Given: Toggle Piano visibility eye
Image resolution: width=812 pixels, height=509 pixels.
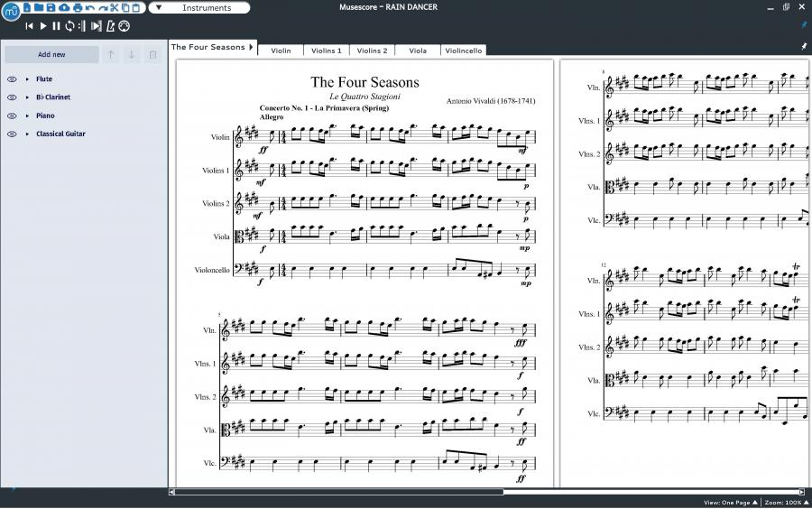Looking at the screenshot, I should pos(12,116).
